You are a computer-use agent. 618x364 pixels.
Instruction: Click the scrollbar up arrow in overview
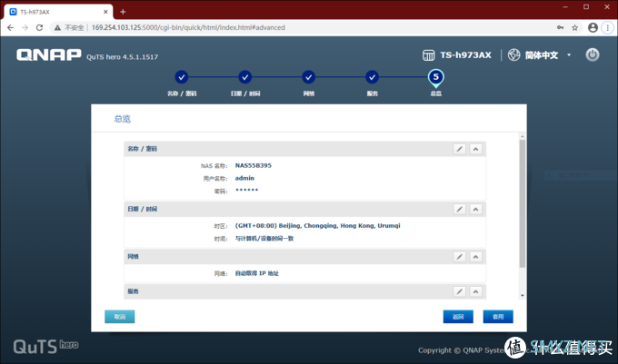[x=523, y=136]
